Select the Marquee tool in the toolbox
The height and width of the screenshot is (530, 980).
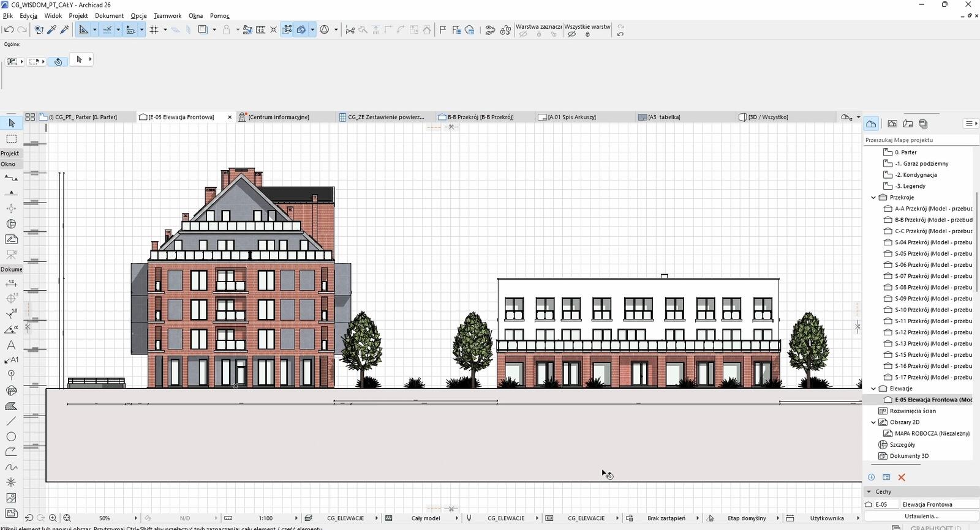pyautogui.click(x=11, y=139)
